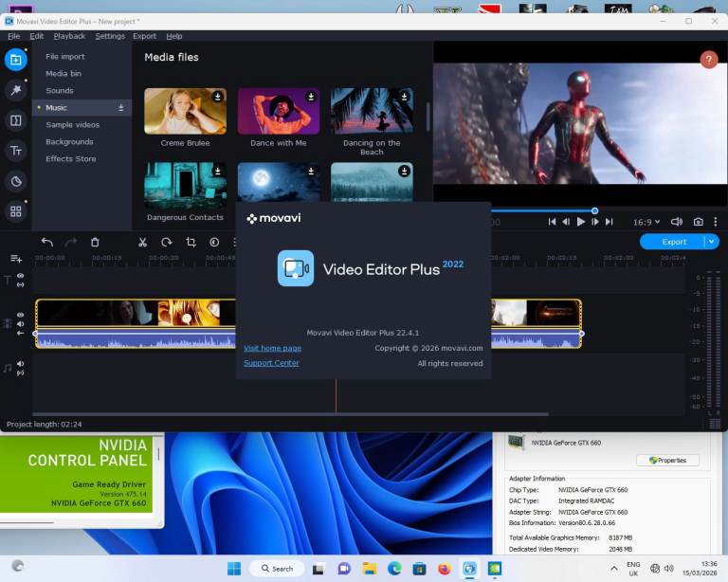Click the Split scissors tool
Screen dimensions: 728x582
point(142,243)
